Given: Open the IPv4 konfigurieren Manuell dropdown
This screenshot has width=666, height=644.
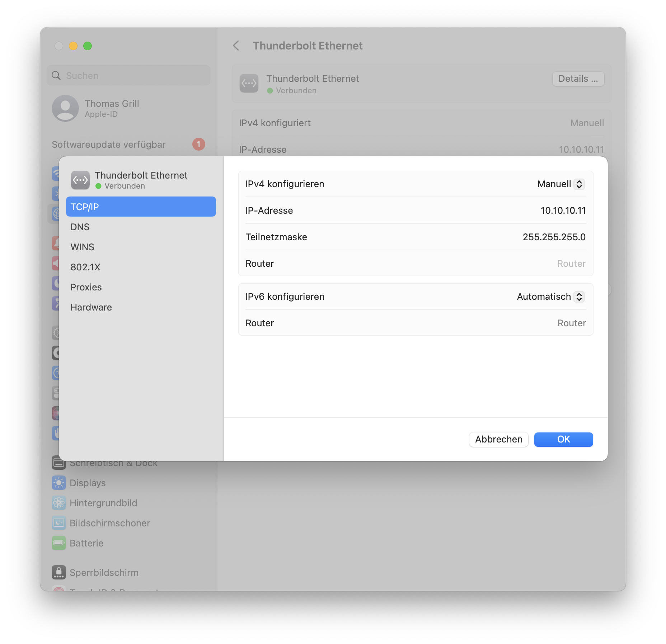Looking at the screenshot, I should [x=561, y=184].
